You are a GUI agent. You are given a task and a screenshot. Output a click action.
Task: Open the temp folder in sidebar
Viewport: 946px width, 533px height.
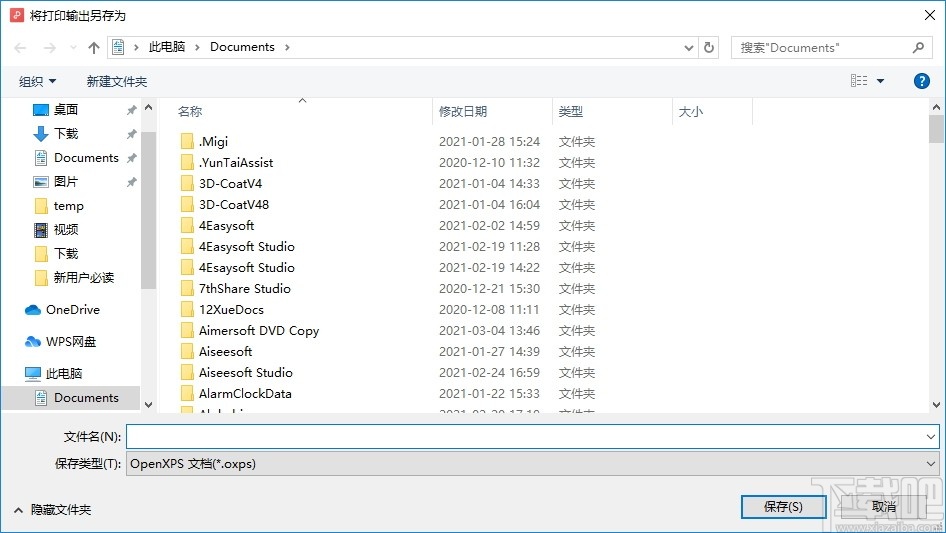click(x=68, y=206)
